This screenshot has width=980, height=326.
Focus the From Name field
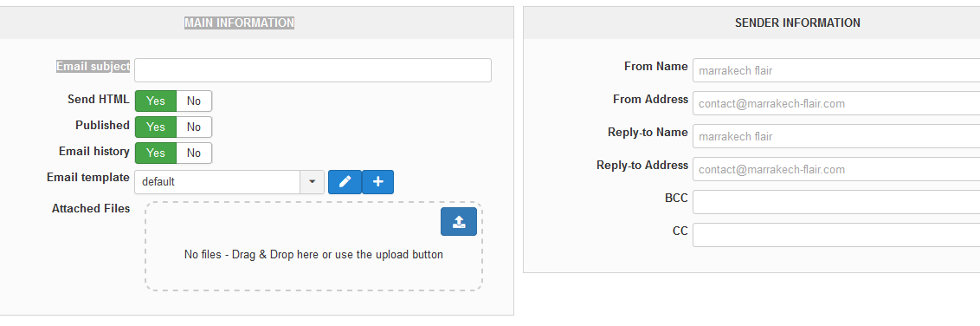tap(836, 71)
